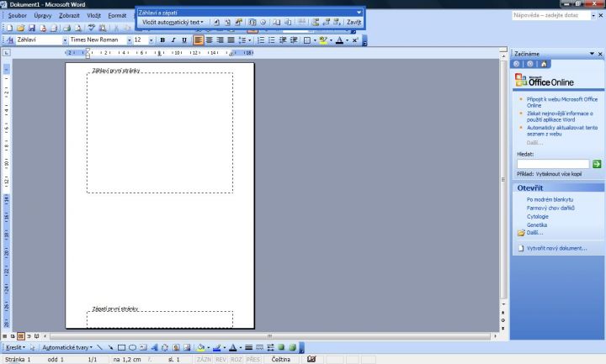The width and height of the screenshot is (606, 364).
Task: Open the Začínáme task pane dropdown arrow
Action: click(x=592, y=54)
